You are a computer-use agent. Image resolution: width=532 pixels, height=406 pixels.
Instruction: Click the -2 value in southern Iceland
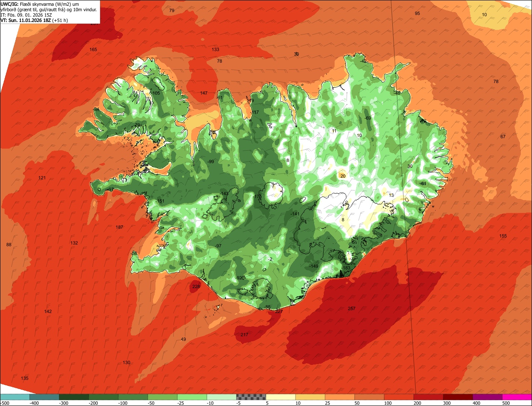tap(270, 259)
